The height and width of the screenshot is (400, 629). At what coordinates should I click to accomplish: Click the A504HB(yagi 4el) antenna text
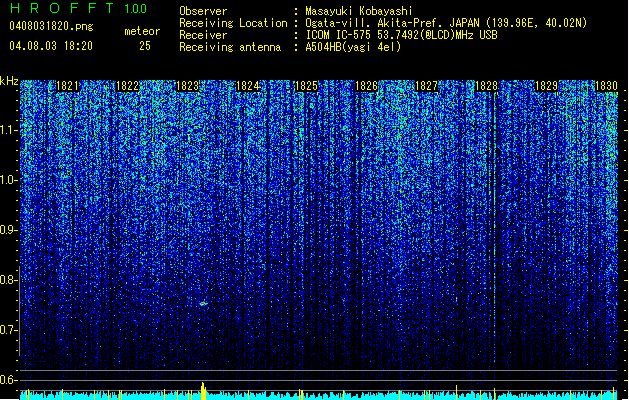353,47
